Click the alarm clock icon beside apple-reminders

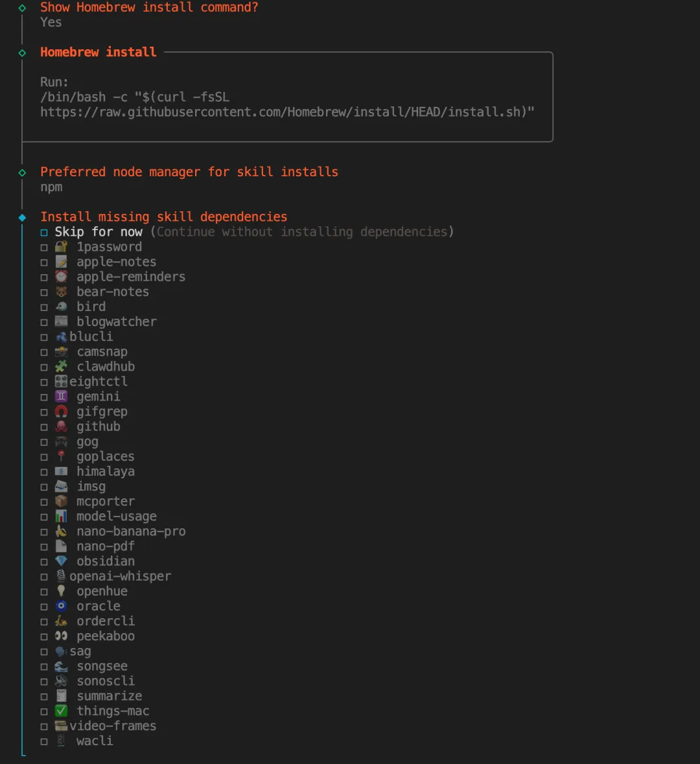click(x=61, y=277)
